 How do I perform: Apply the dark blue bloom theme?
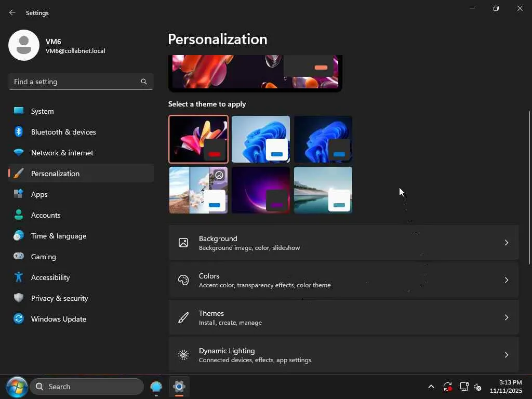click(323, 139)
